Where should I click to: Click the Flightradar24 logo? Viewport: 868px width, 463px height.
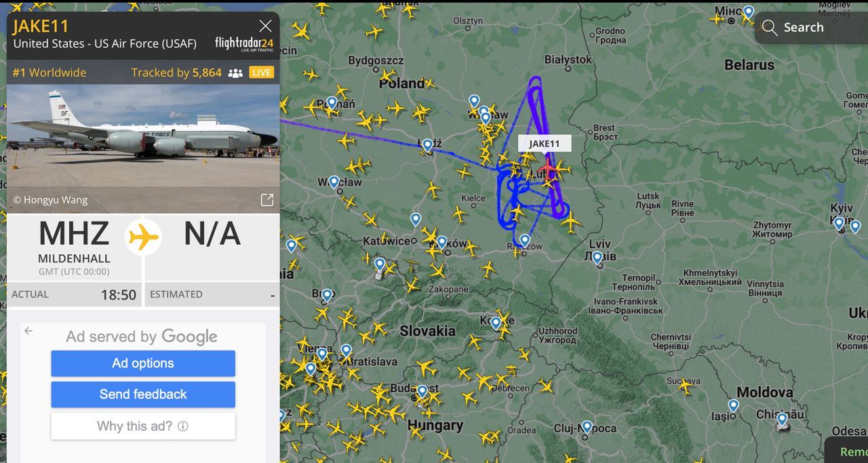244,44
